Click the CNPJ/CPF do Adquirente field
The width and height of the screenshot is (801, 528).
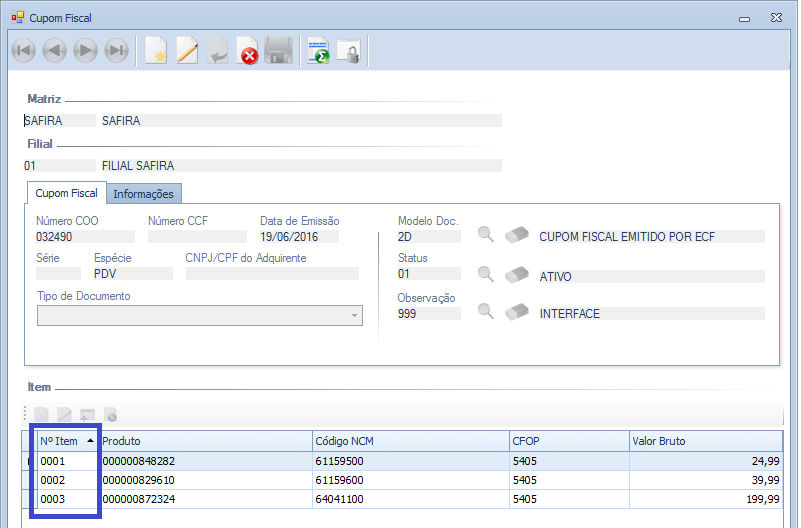click(x=271, y=273)
